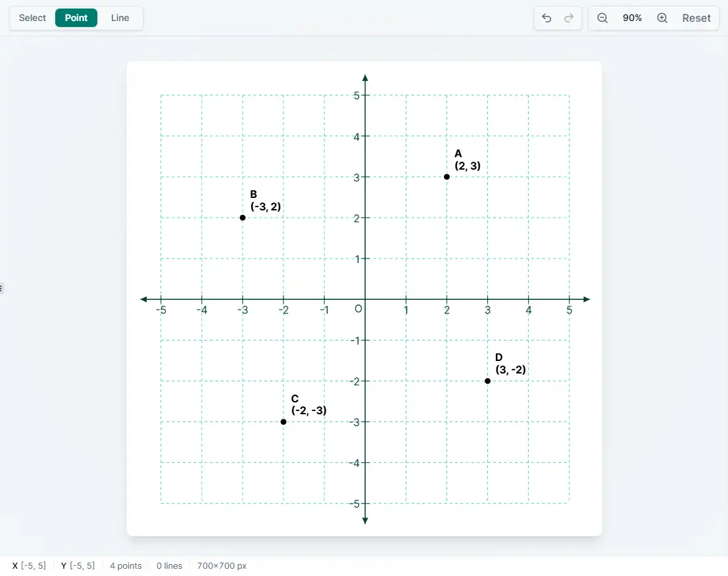Screen dimensions: 728x576
Task: Click the 5 label on the y-axis
Action: (x=356, y=95)
